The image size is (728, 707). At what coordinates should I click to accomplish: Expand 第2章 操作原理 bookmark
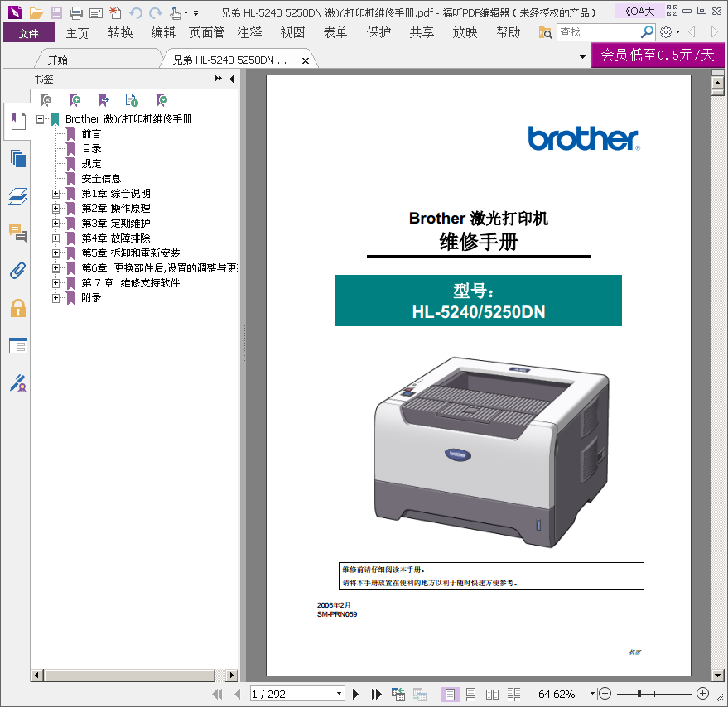(x=55, y=209)
